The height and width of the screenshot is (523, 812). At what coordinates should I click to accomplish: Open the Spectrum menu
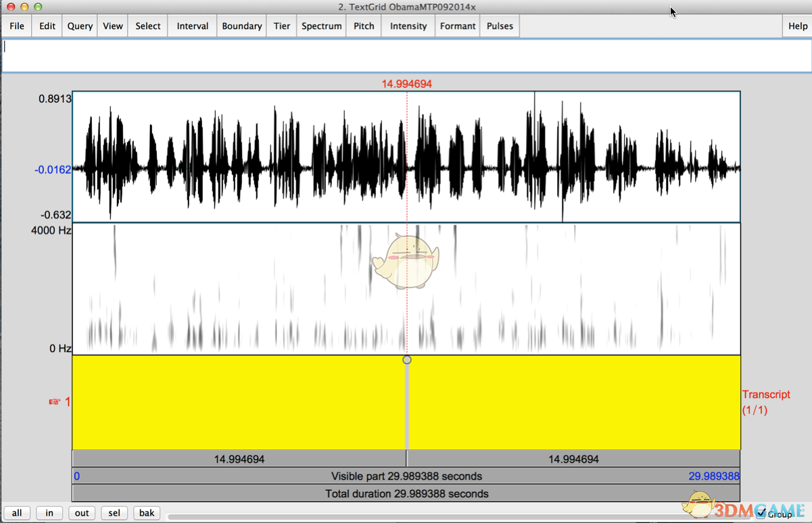coord(321,26)
